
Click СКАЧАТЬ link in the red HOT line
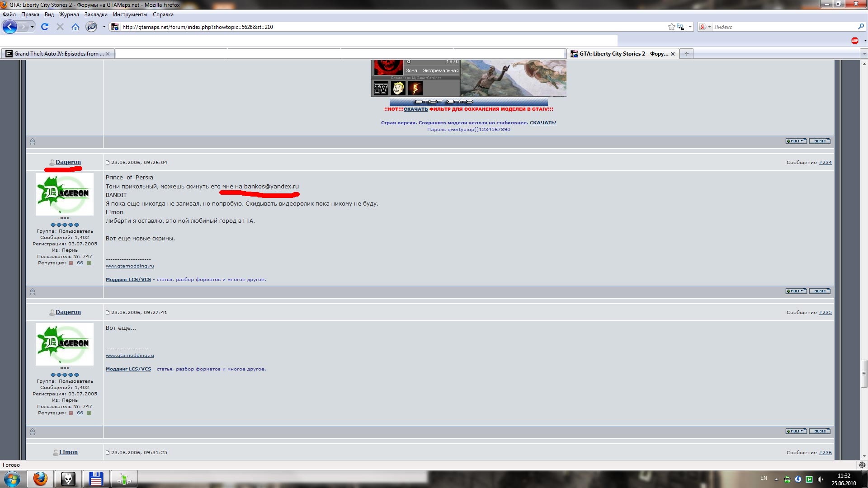415,109
